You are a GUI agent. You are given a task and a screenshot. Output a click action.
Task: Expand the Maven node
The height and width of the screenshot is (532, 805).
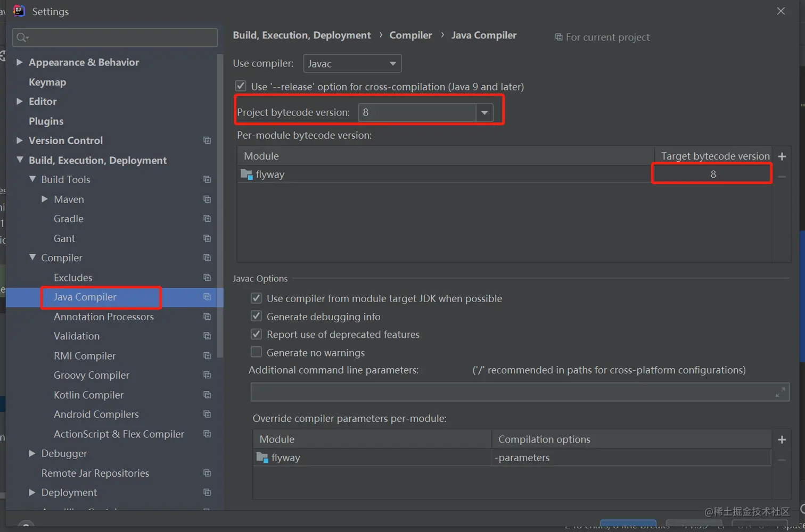[x=45, y=199]
